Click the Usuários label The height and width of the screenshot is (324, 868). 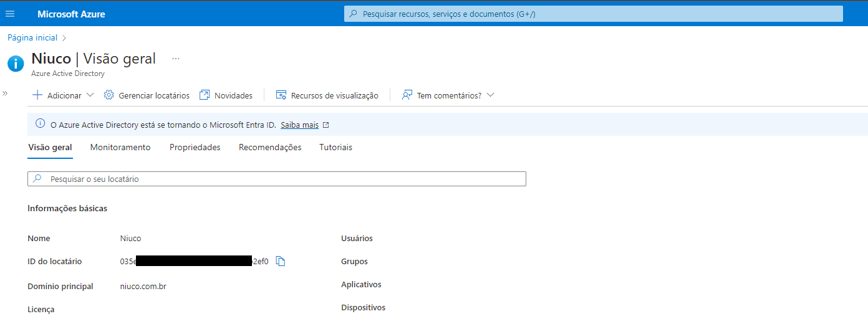(x=357, y=239)
